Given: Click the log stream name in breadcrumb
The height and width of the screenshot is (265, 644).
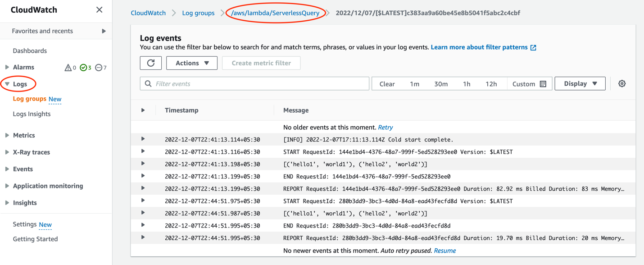Looking at the screenshot, I should click(428, 13).
